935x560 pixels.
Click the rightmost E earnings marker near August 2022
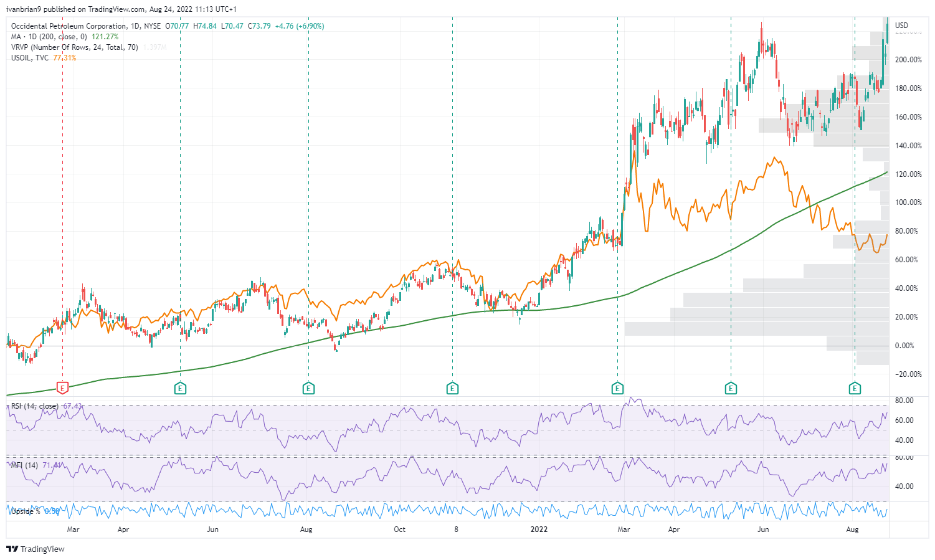pyautogui.click(x=855, y=387)
